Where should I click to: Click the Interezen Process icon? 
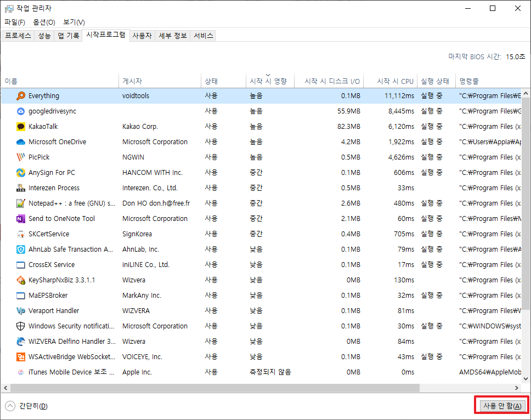[x=21, y=188]
